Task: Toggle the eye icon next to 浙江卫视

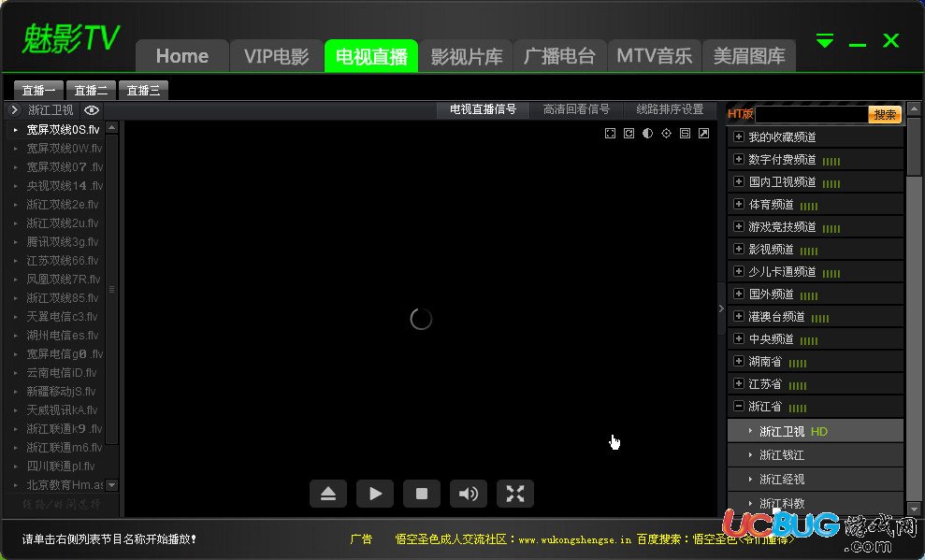Action: 92,110
